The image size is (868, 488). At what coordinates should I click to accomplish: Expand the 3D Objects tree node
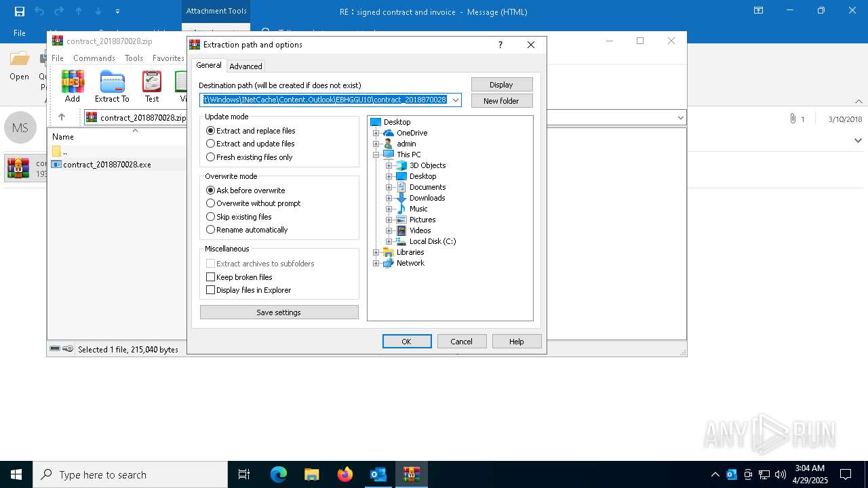389,165
